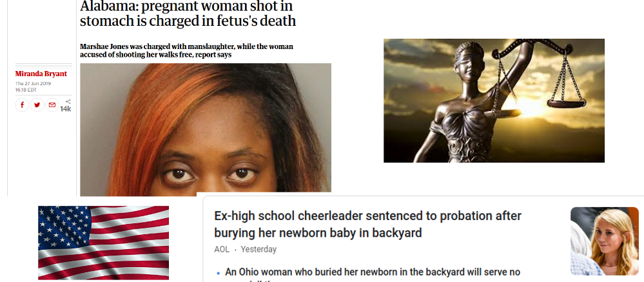The height and width of the screenshot is (282, 644).
Task: Click the stars section of the flag
Action: click(64, 226)
